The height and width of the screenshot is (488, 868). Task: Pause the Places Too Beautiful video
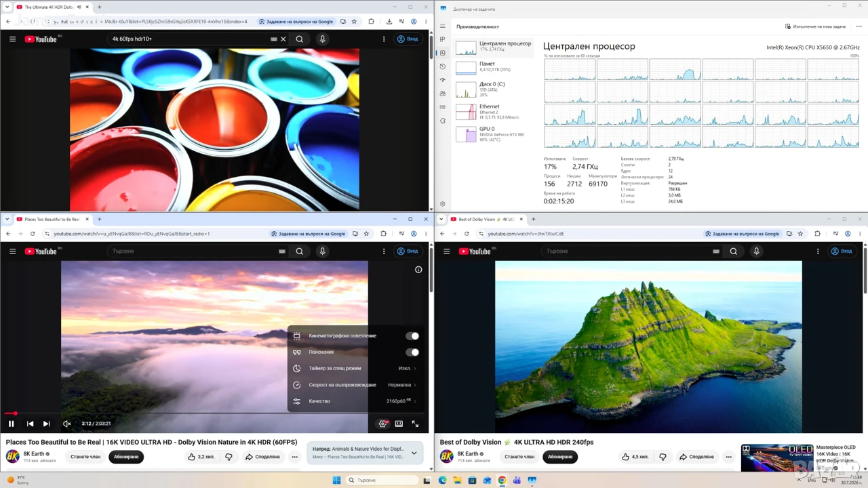click(x=12, y=424)
